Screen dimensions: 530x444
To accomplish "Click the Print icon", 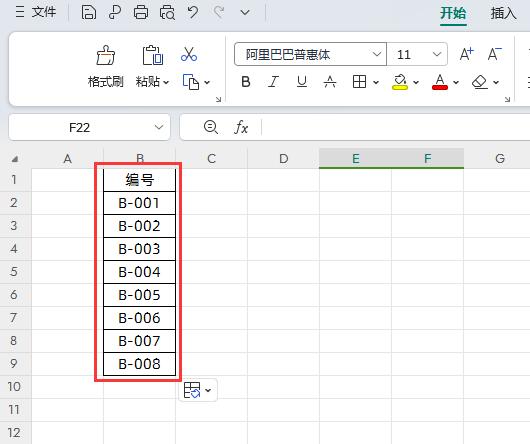I will pos(141,13).
